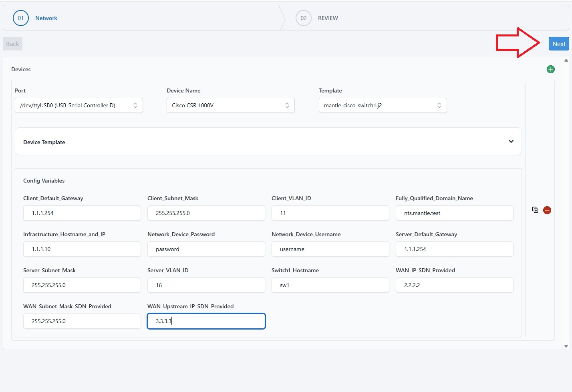The image size is (572, 392).
Task: Edit the Fully_Qualified_Domain_Name field
Action: pyautogui.click(x=455, y=213)
